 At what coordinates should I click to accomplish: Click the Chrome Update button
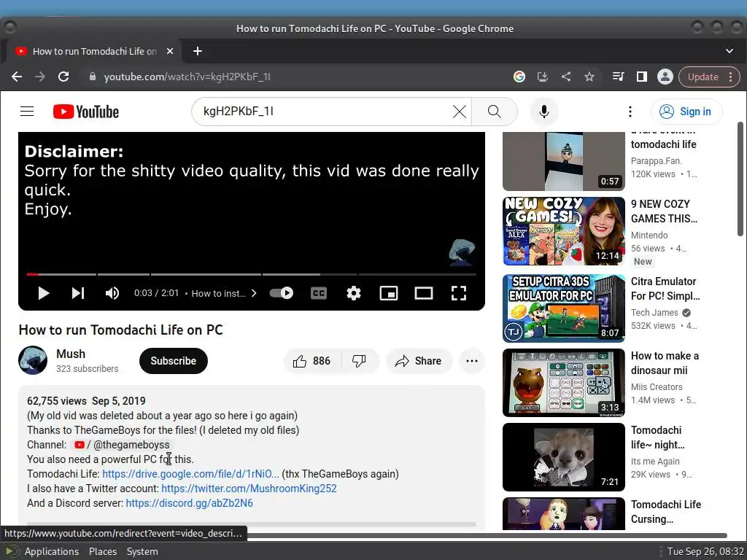[x=703, y=77]
